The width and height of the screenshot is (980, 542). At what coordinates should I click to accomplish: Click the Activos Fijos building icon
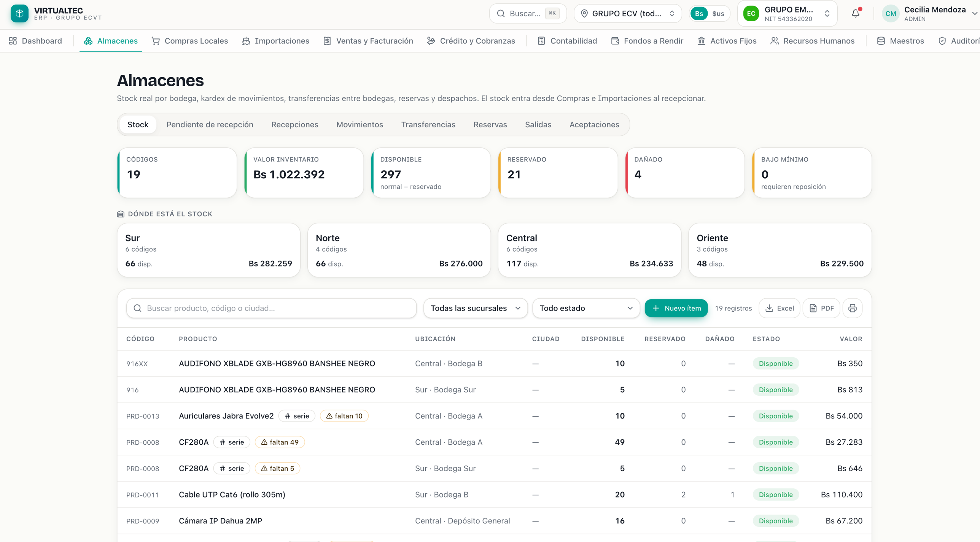[x=701, y=41]
